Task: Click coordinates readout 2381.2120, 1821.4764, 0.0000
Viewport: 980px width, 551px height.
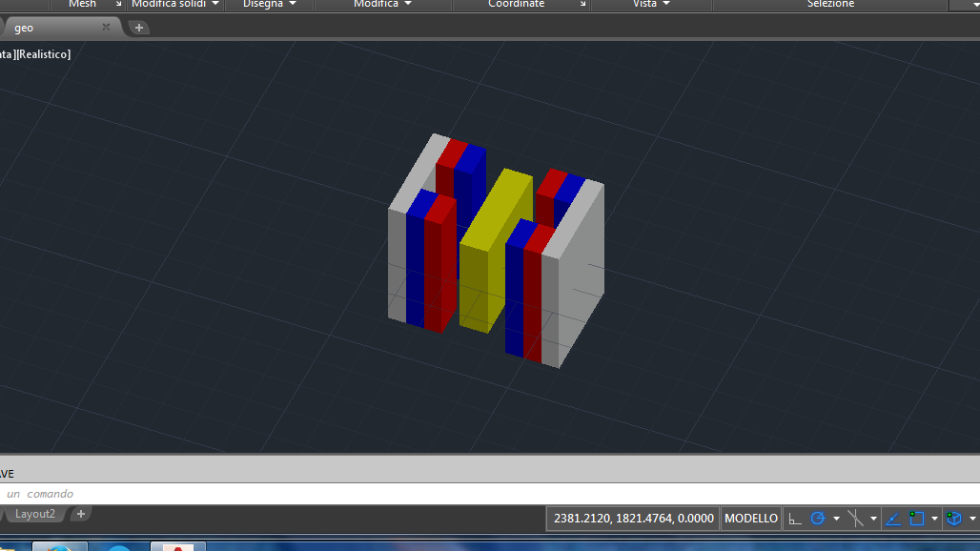Action: pos(633,519)
